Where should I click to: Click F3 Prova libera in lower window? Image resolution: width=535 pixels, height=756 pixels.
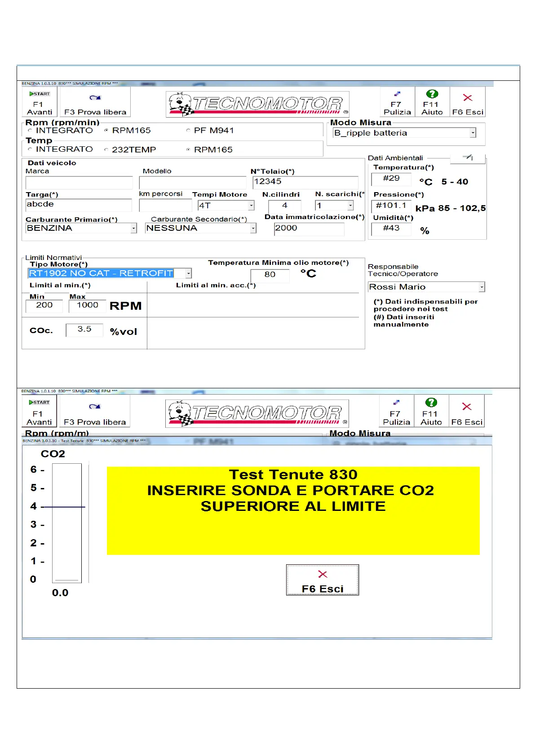click(x=95, y=411)
